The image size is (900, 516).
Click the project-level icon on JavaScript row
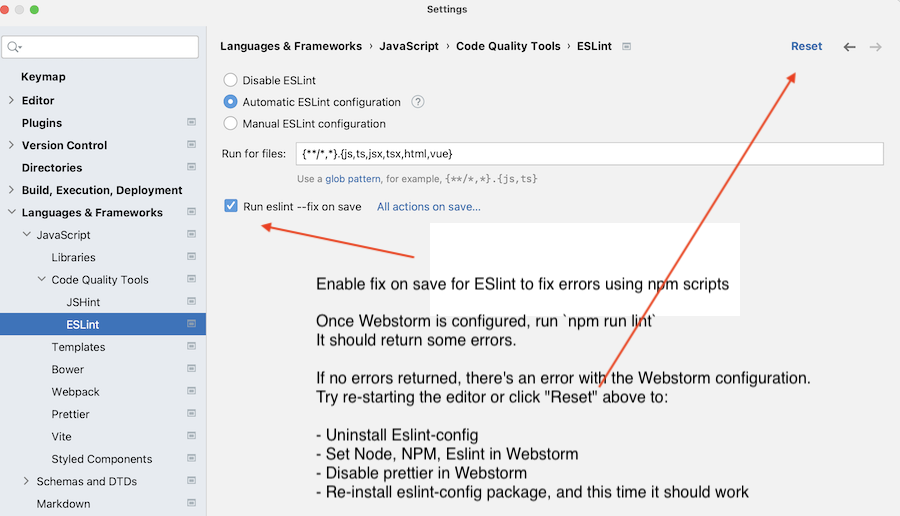tap(192, 234)
